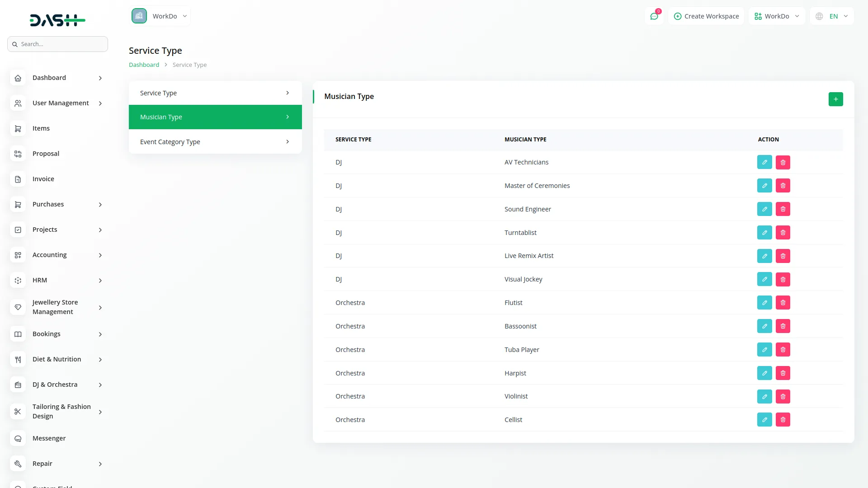Edit the Visual Jockey entry
Image resolution: width=868 pixels, height=488 pixels.
tap(764, 279)
